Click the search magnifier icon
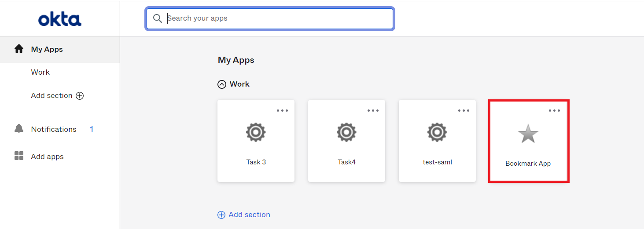Image resolution: width=644 pixels, height=229 pixels. (x=157, y=18)
